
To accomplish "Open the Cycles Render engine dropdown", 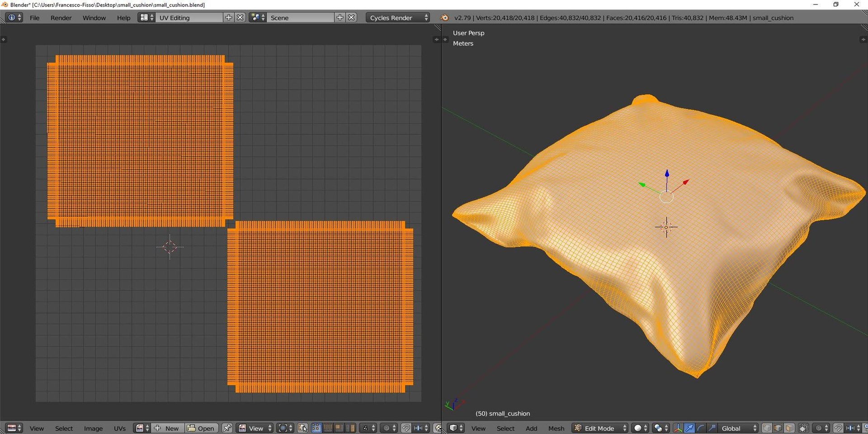I will click(x=398, y=18).
